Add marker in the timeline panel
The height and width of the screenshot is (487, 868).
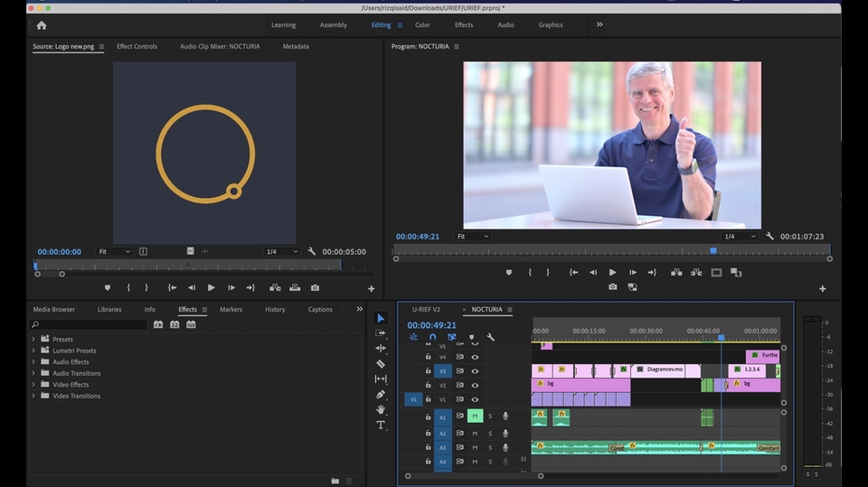pos(472,337)
